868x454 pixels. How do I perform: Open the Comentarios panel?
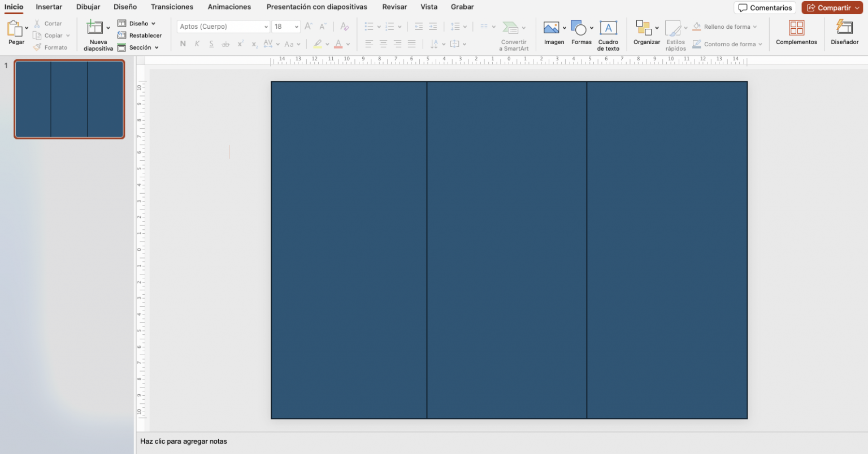(x=765, y=7)
